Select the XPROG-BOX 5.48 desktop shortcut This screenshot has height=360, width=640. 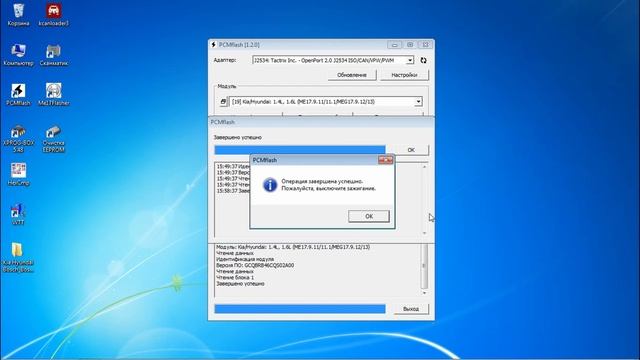(18, 139)
